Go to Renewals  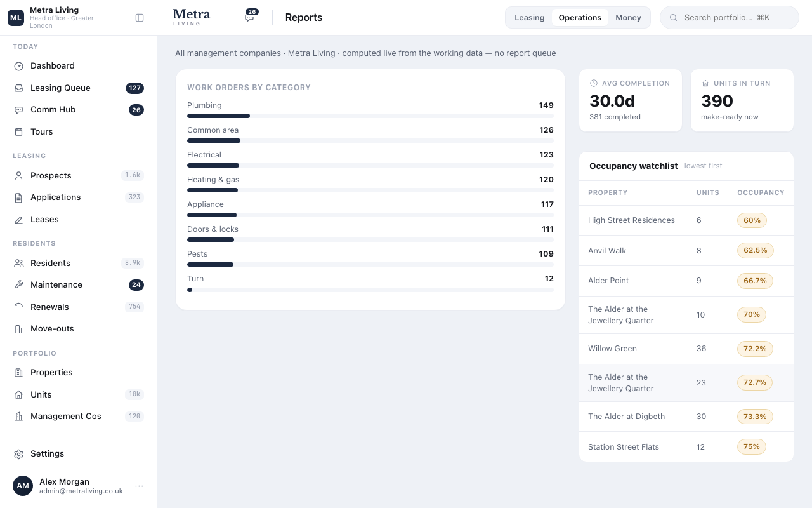(79, 307)
